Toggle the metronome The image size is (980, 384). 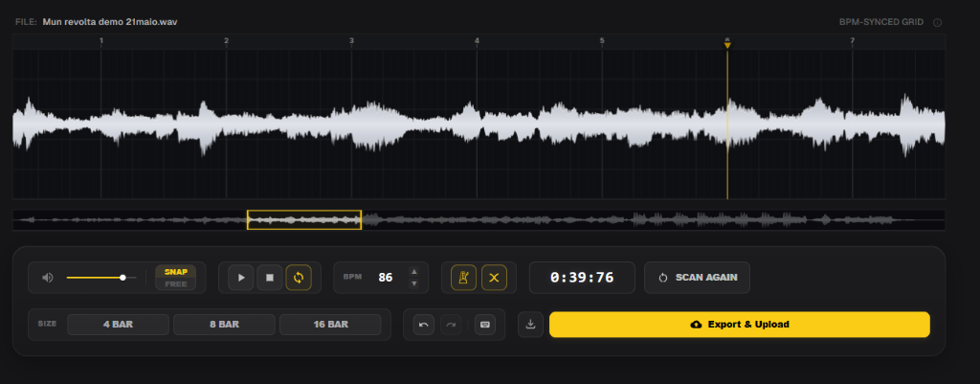[x=463, y=278]
